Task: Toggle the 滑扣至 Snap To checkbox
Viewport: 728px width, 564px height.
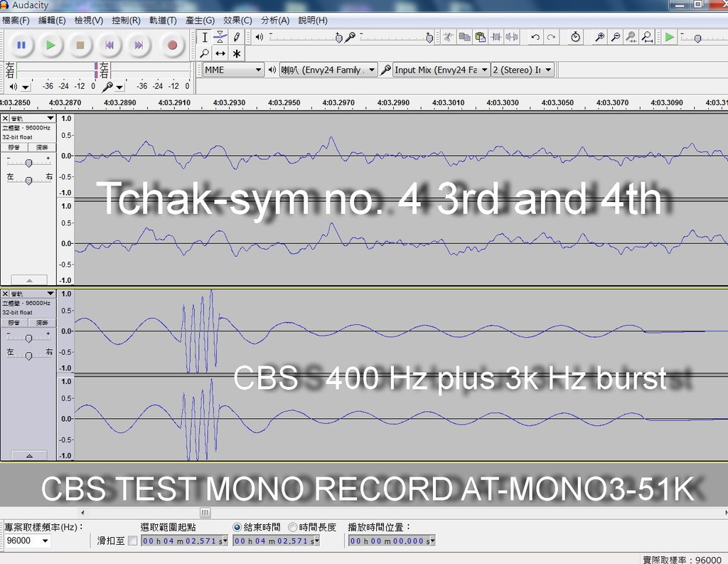Action: pos(133,541)
